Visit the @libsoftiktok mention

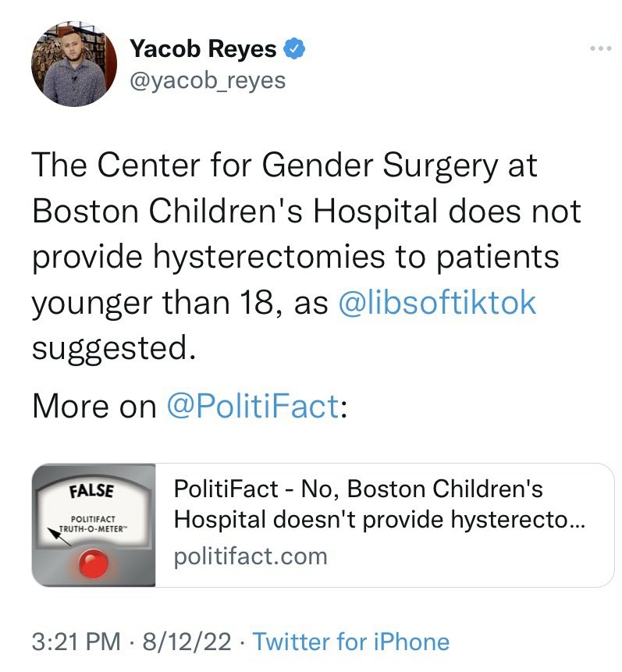coord(438,303)
